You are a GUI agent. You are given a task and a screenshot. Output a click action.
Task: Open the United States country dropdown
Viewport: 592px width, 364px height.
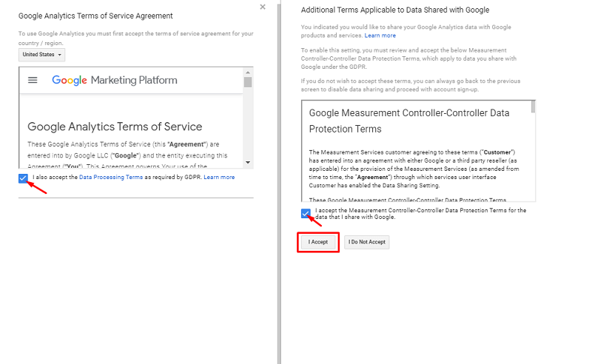pos(42,55)
